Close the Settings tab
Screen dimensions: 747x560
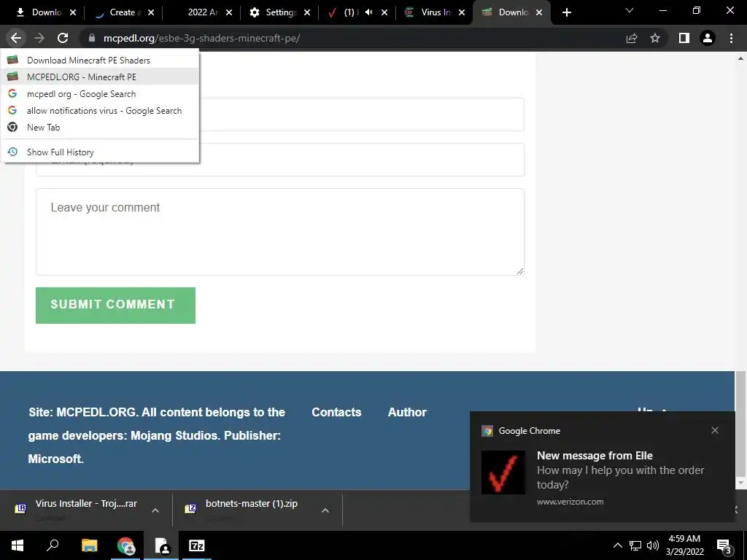307,12
